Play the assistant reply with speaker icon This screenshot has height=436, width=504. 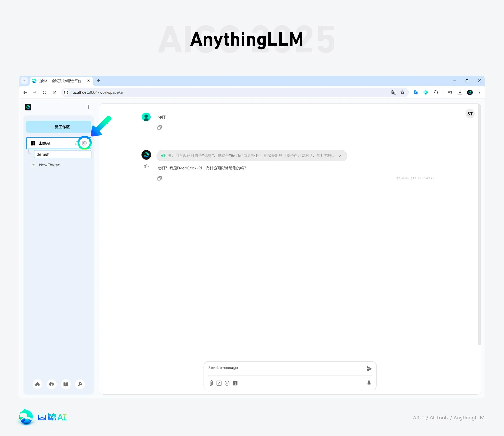point(147,166)
